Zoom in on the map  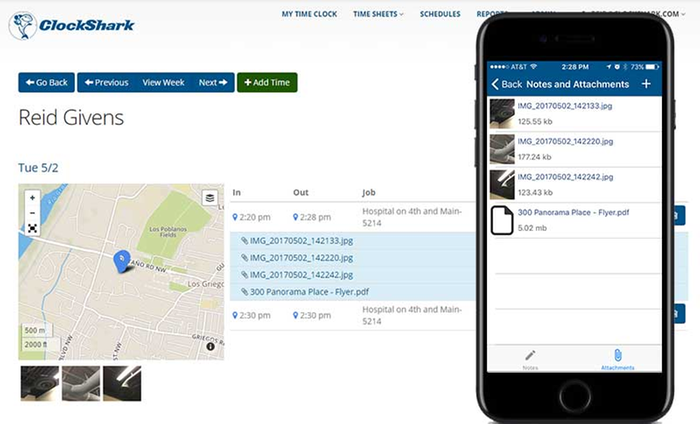point(32,198)
